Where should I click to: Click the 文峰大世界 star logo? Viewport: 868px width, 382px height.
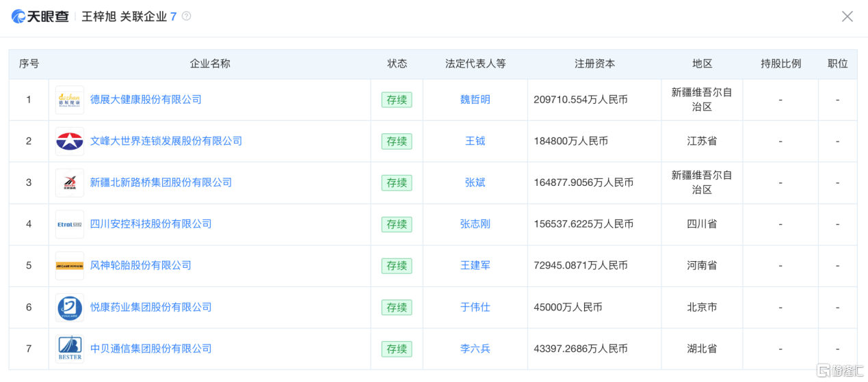[x=70, y=141]
